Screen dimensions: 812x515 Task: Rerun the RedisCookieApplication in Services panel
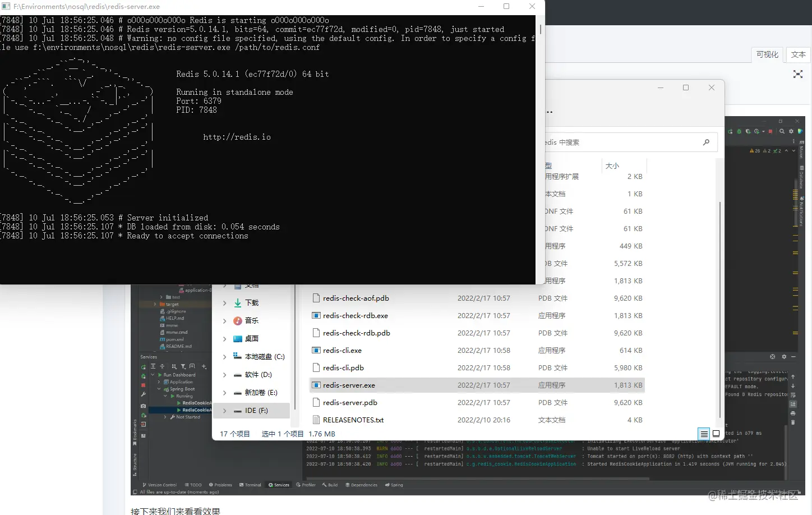144,367
